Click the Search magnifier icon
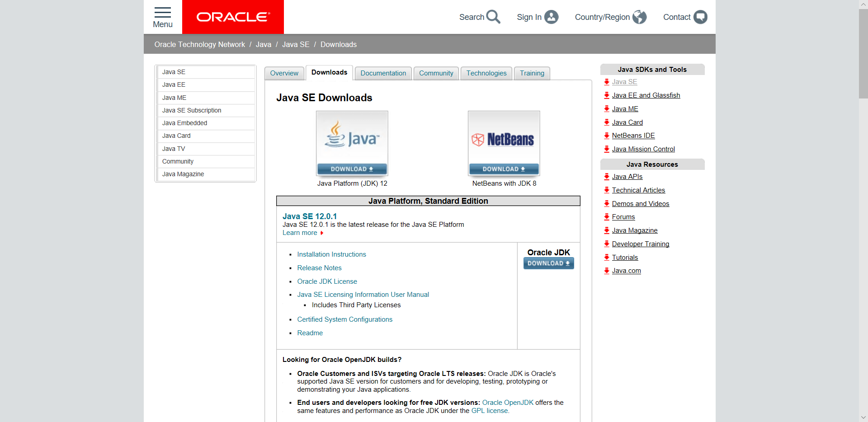This screenshot has width=868, height=422. (x=493, y=17)
